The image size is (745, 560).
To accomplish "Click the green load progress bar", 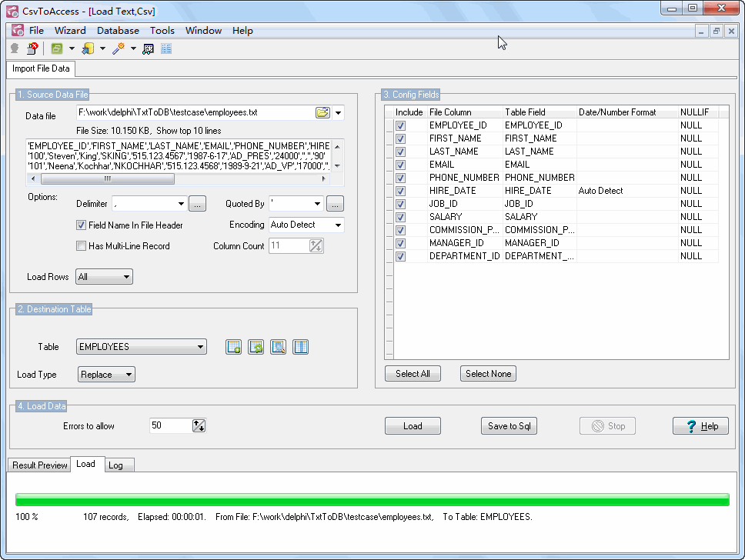I will pos(372,500).
